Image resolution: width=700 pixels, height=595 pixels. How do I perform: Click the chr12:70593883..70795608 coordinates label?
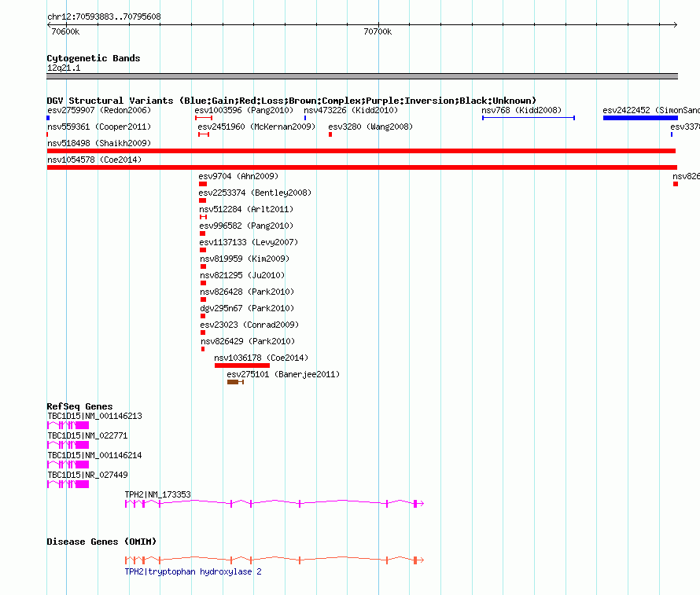(104, 17)
